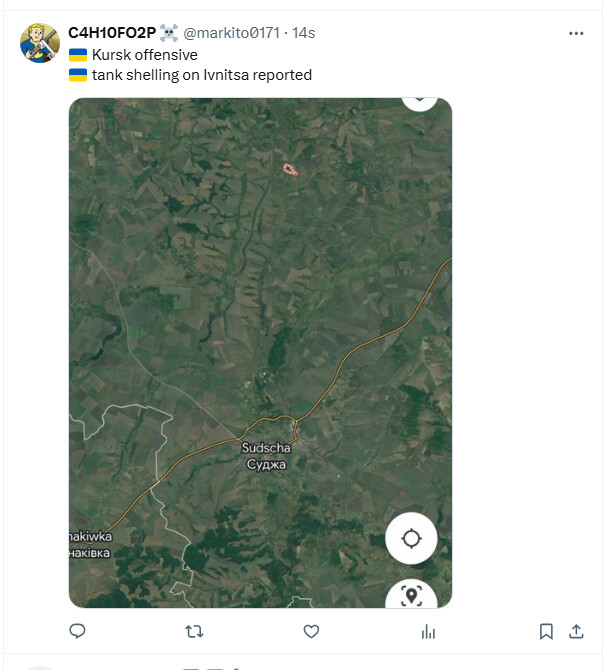Click the red outlined marker on map
This screenshot has height=670, width=606.
click(x=290, y=169)
